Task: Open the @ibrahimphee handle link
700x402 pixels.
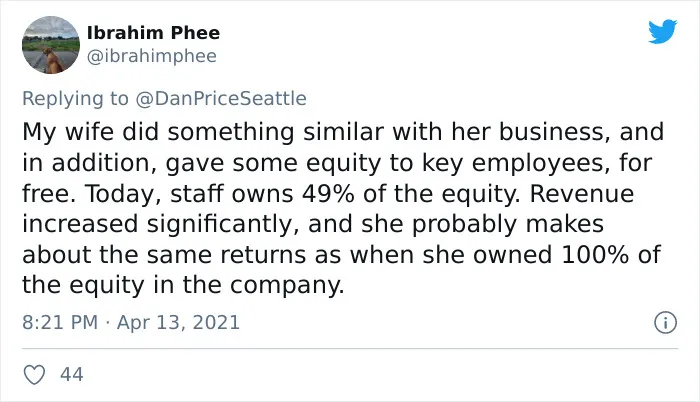Action: [x=151, y=56]
